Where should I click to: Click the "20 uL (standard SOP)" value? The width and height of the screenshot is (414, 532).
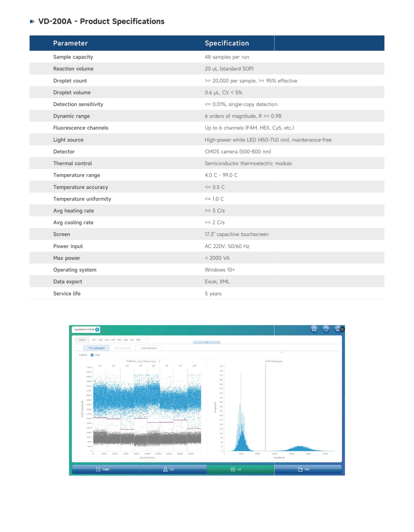coord(229,69)
